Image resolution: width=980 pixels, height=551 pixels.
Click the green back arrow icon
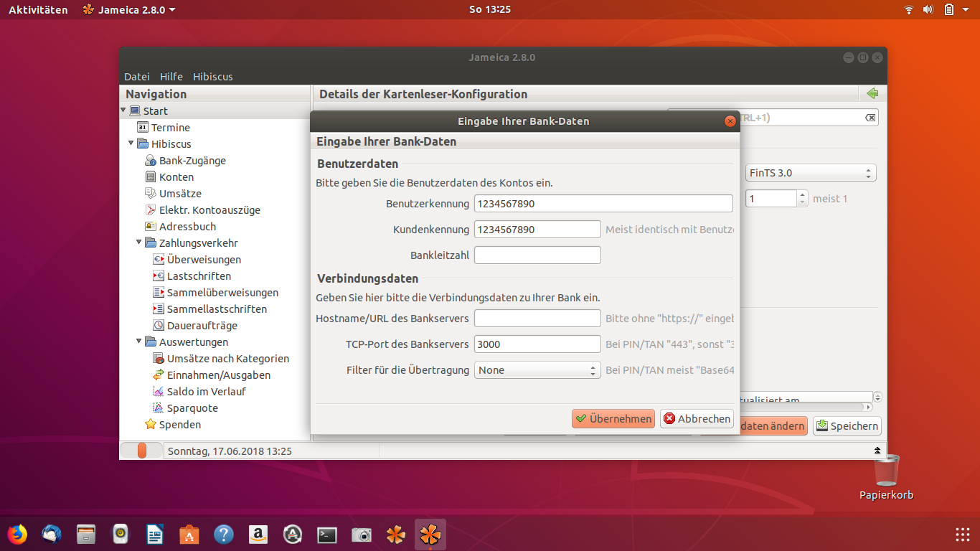872,94
